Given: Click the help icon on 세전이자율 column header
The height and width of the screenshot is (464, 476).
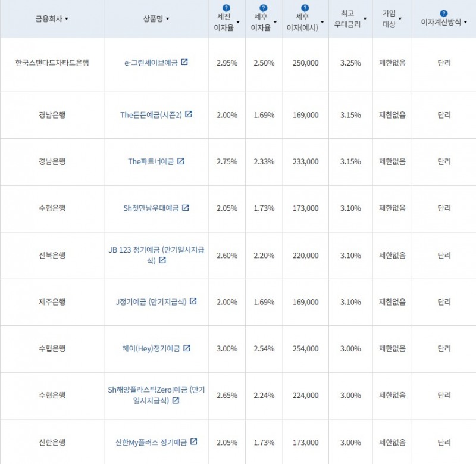Looking at the screenshot, I should (225, 7).
